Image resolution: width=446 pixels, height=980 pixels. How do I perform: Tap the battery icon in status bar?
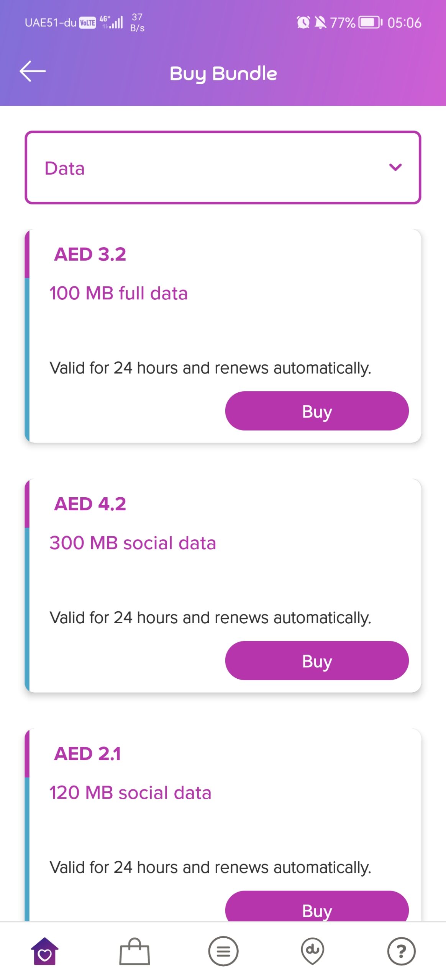point(370,23)
